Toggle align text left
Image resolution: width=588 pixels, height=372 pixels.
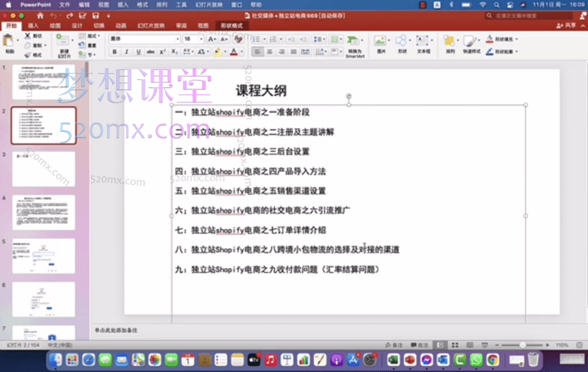point(257,52)
